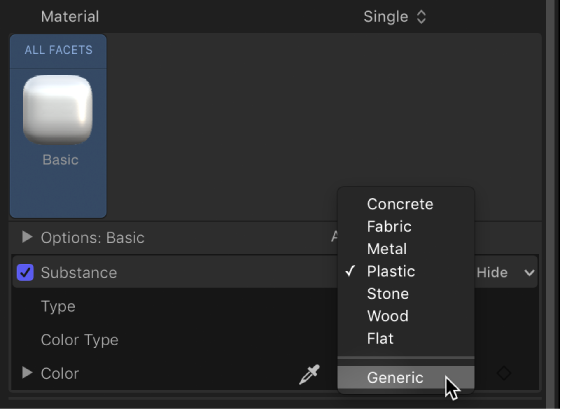Select Generic at the menu bottom
The image size is (562, 410).
(x=406, y=378)
